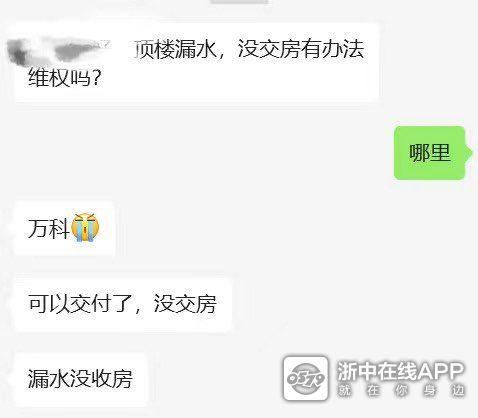This screenshot has width=478, height=418.
Task: Click the 可以交付了 phrase in the message
Action: (x=81, y=303)
